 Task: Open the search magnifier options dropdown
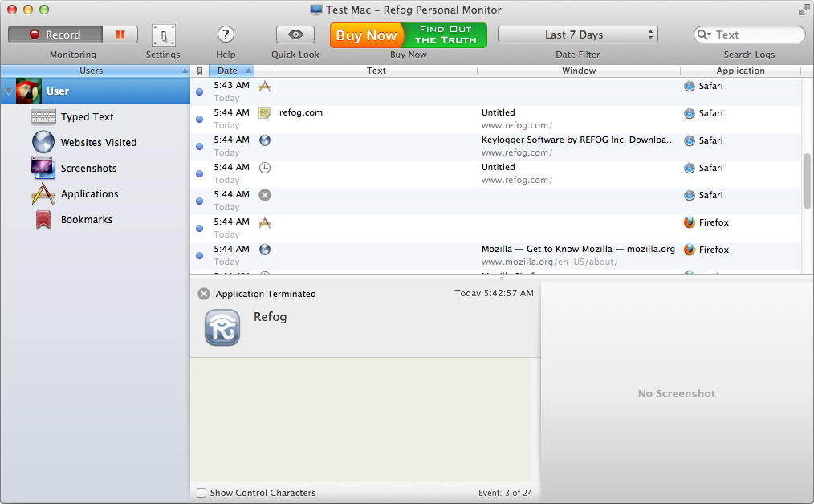(x=705, y=35)
